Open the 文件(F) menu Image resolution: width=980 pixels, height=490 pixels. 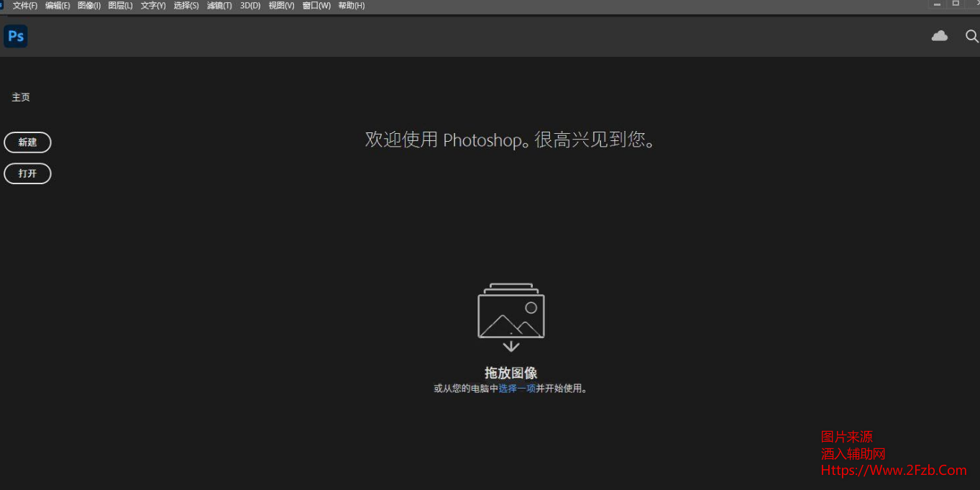coord(25,6)
